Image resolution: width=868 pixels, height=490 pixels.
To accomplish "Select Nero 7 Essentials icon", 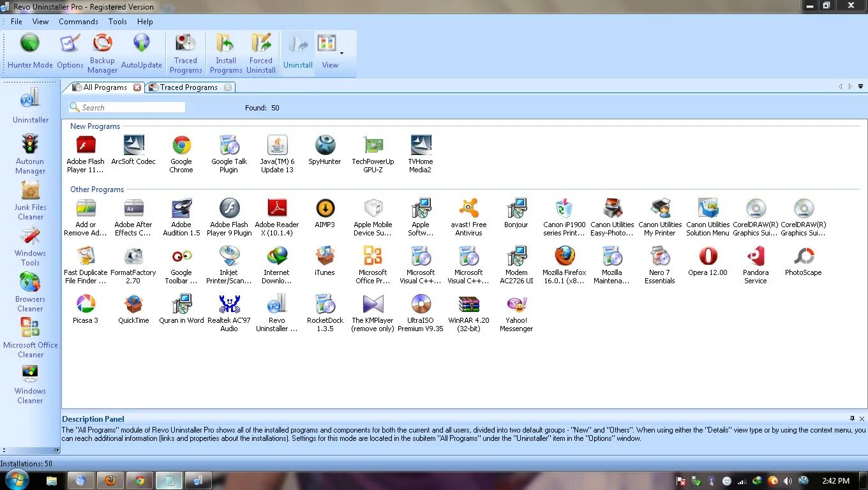I will click(660, 265).
